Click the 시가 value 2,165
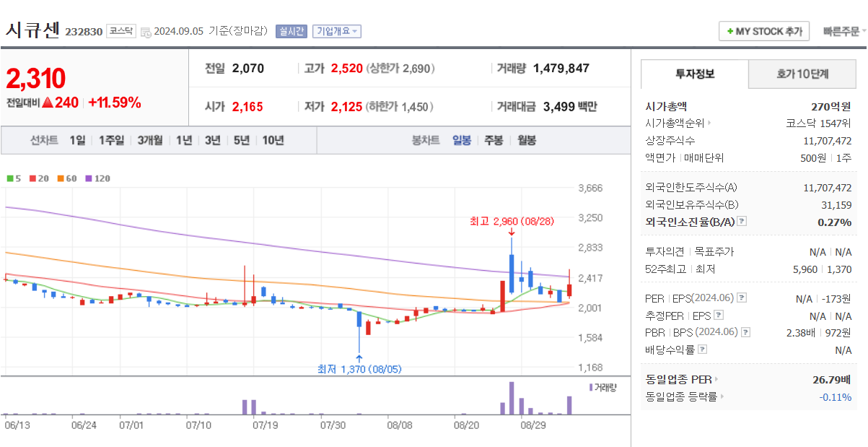868x447 pixels. (x=247, y=107)
